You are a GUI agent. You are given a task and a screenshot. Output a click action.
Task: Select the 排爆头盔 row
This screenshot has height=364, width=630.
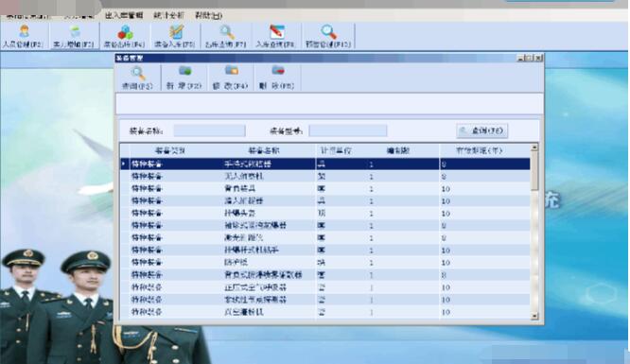coord(325,214)
